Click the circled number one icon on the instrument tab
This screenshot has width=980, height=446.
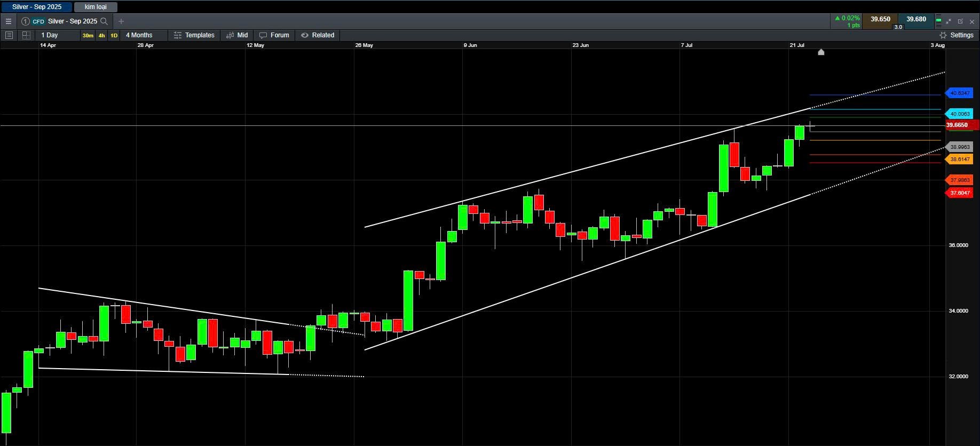pos(25,21)
